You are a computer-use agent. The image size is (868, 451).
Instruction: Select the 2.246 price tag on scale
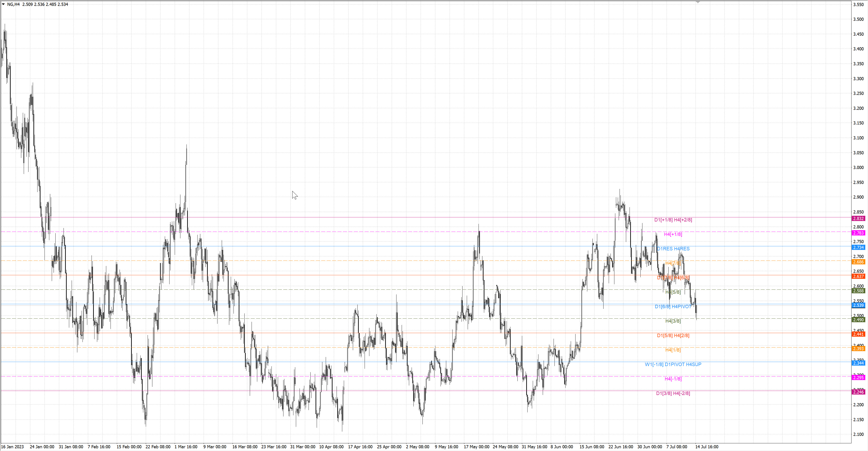point(858,392)
